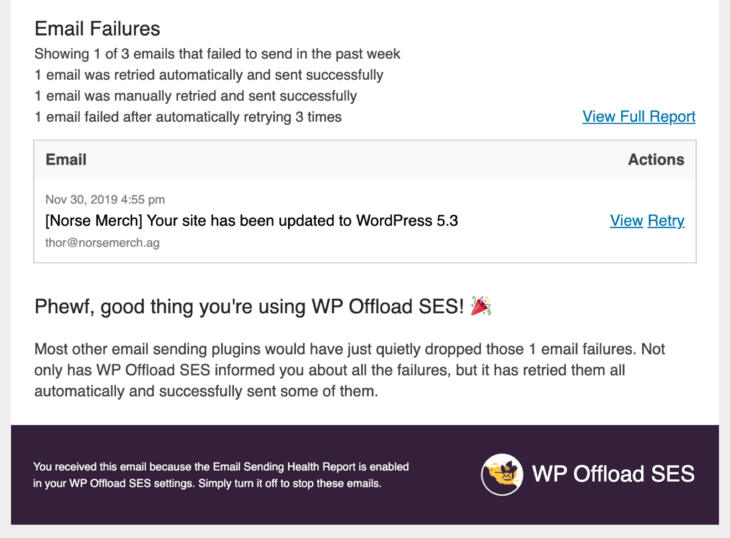Select the WP Offload SES footer brand text
The width and height of the screenshot is (730, 538).
coord(613,474)
